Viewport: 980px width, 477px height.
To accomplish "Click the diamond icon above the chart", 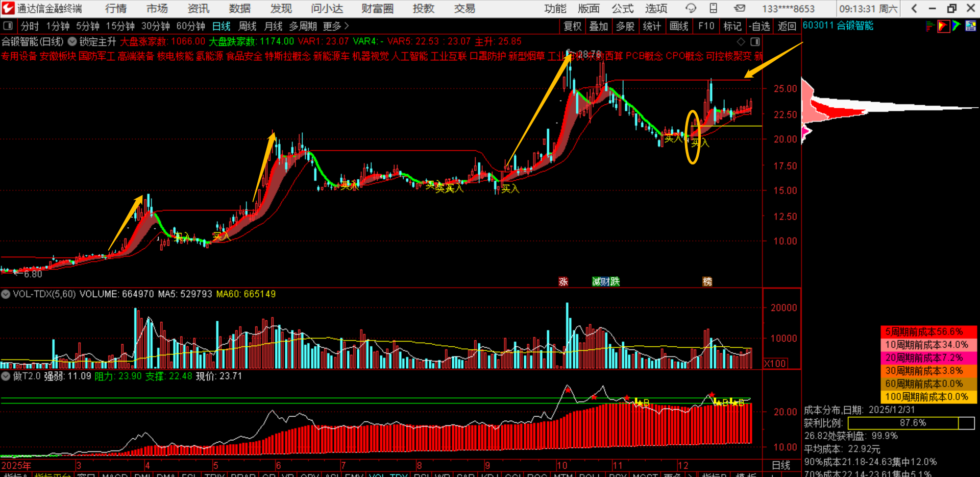I will [x=741, y=42].
